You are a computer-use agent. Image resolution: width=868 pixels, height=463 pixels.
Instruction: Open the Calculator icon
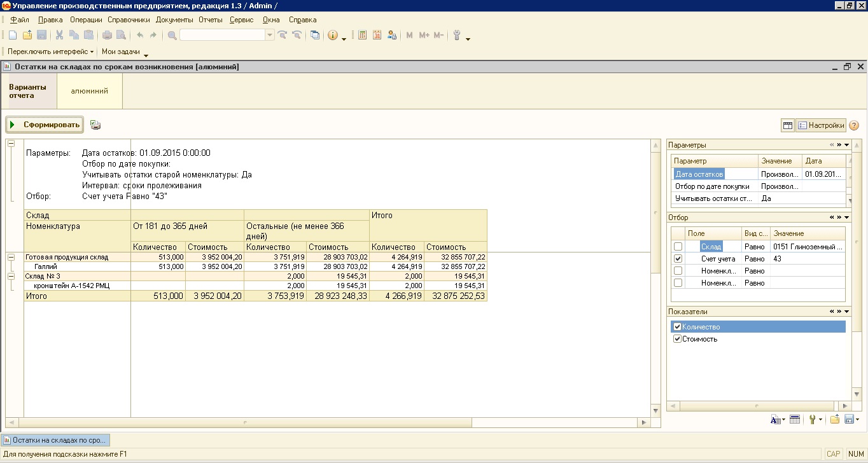click(363, 36)
